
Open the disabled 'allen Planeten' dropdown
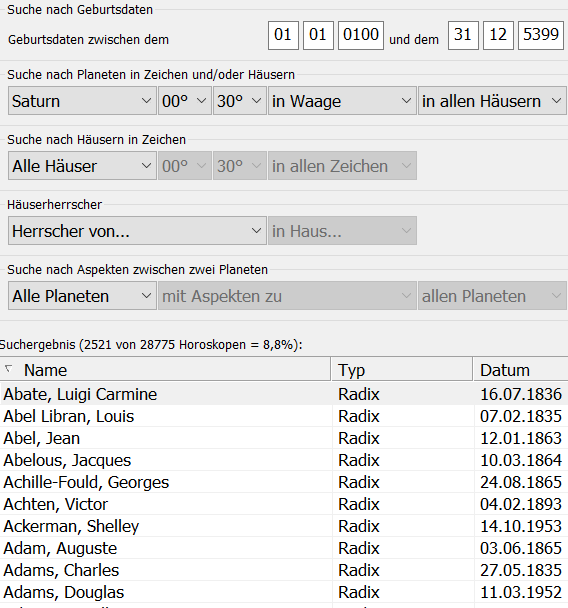point(492,296)
